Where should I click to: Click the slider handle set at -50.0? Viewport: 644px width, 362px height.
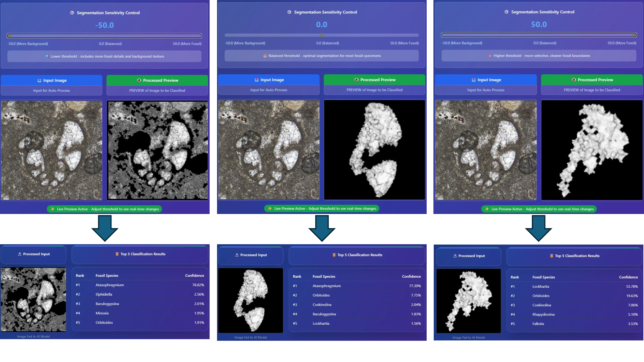coord(10,35)
